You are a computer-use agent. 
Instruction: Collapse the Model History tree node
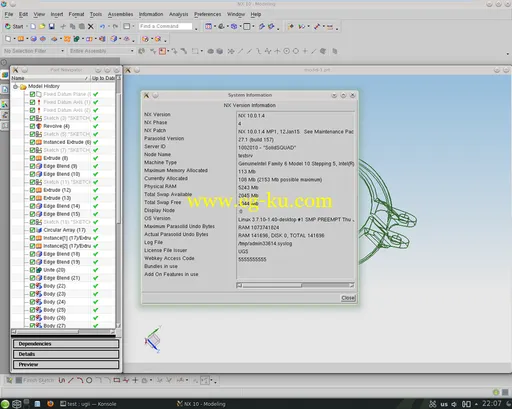point(15,87)
